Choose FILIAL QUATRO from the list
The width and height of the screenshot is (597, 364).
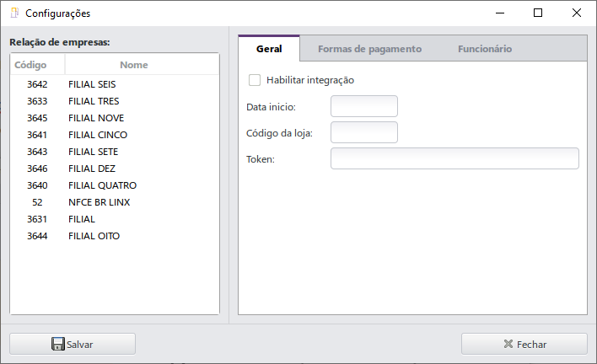(102, 185)
